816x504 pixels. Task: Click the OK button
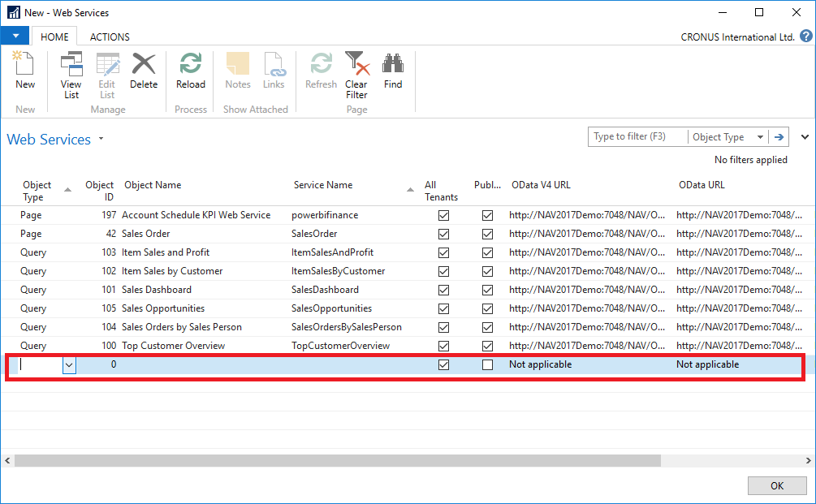776,486
